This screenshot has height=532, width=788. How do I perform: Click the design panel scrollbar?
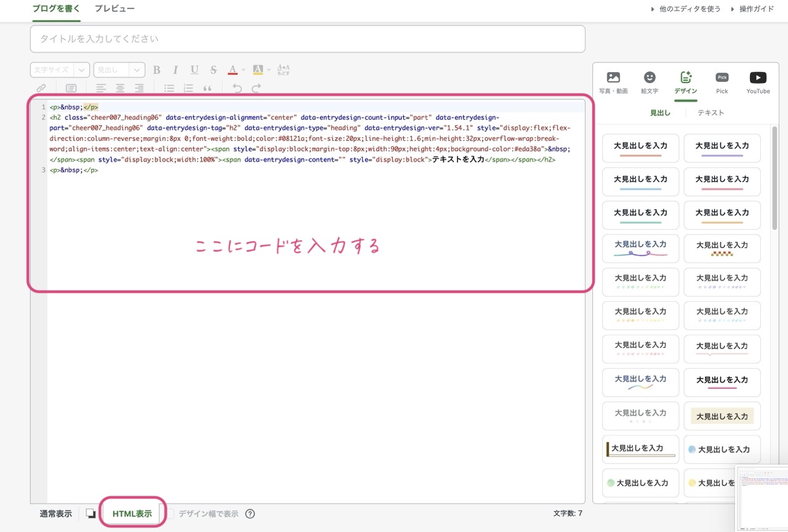(x=774, y=179)
